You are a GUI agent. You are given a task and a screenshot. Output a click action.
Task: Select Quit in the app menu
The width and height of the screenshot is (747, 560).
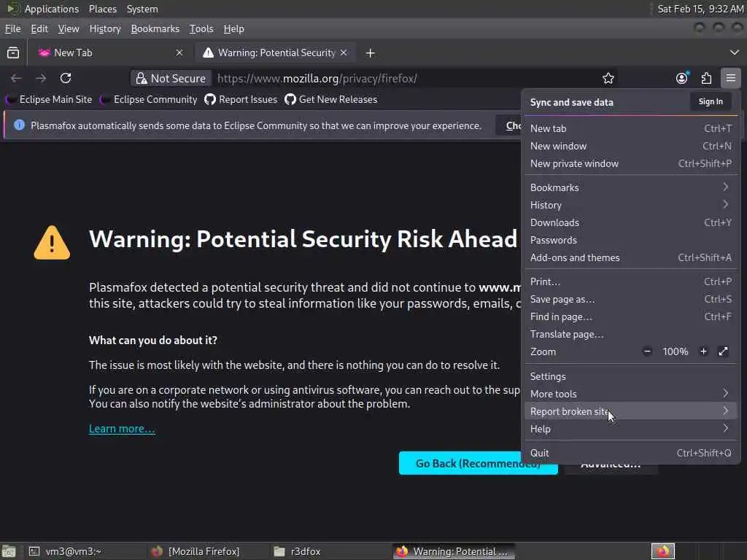(x=630, y=453)
